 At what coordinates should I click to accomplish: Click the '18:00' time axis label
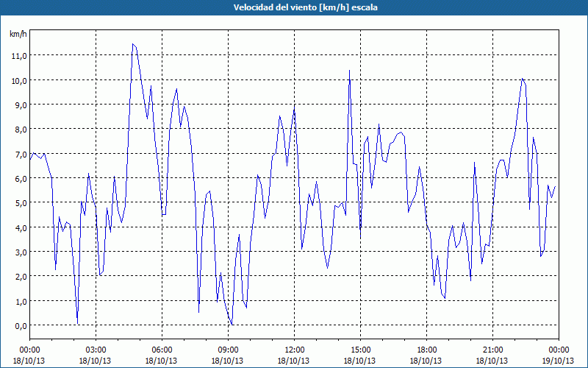pos(427,350)
